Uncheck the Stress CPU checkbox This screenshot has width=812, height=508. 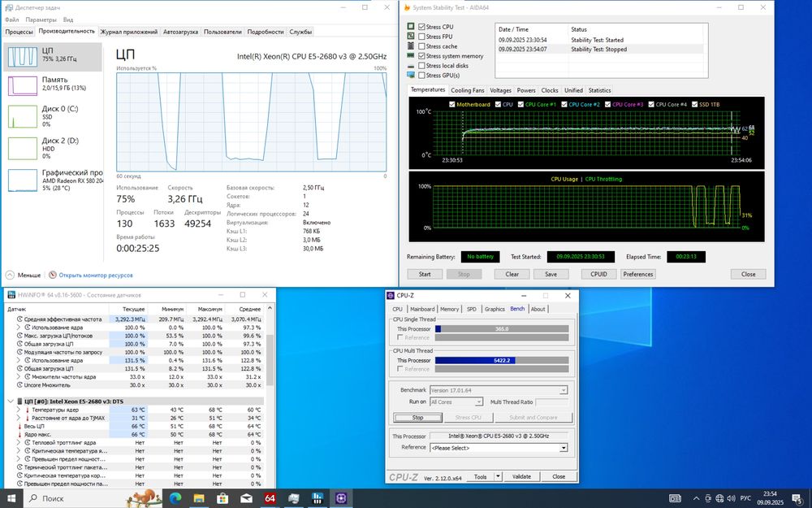(x=421, y=27)
